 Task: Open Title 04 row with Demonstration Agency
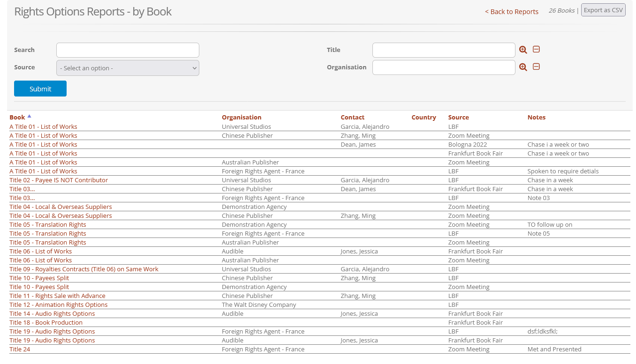coord(61,207)
